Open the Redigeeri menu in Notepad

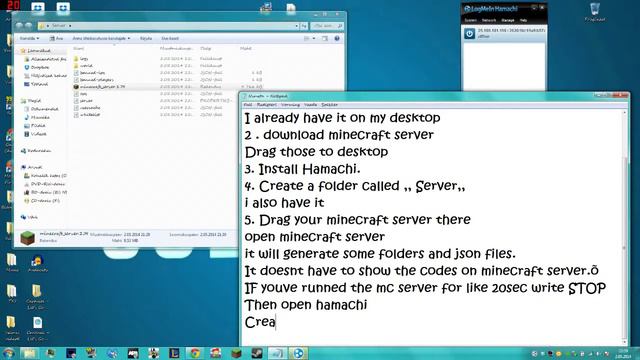[x=267, y=105]
